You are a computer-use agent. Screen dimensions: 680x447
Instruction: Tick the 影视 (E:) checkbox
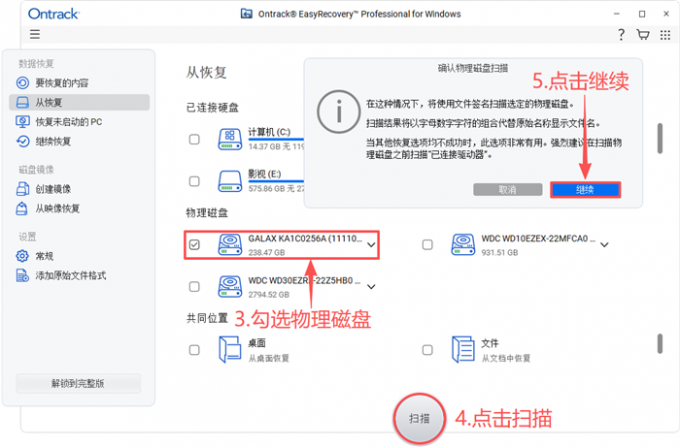194,181
